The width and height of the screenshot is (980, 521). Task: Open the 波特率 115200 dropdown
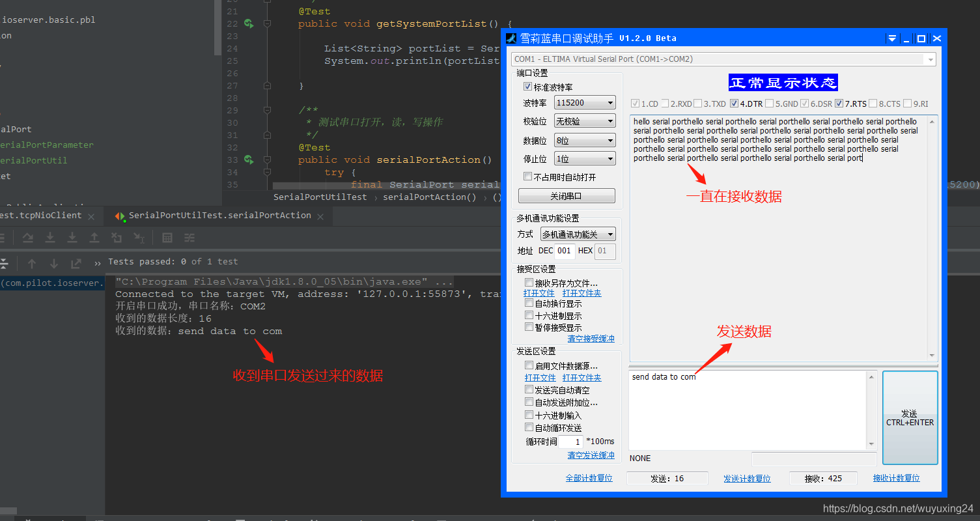[585, 103]
